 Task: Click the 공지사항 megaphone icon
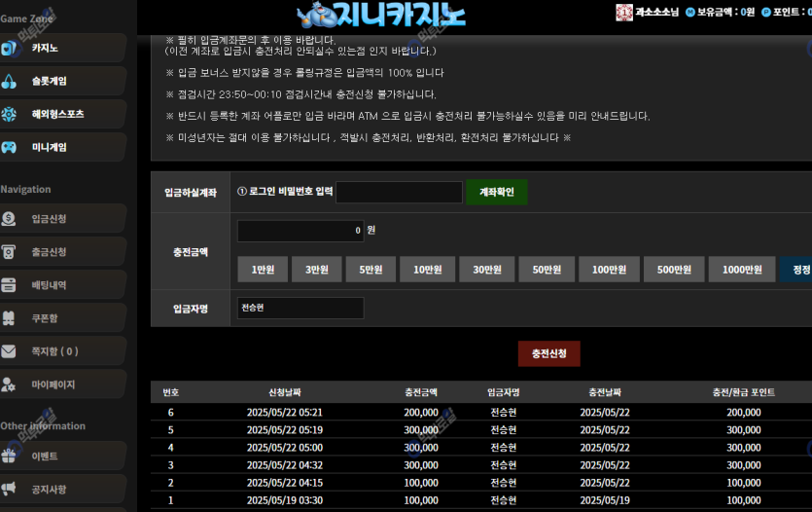click(x=10, y=489)
